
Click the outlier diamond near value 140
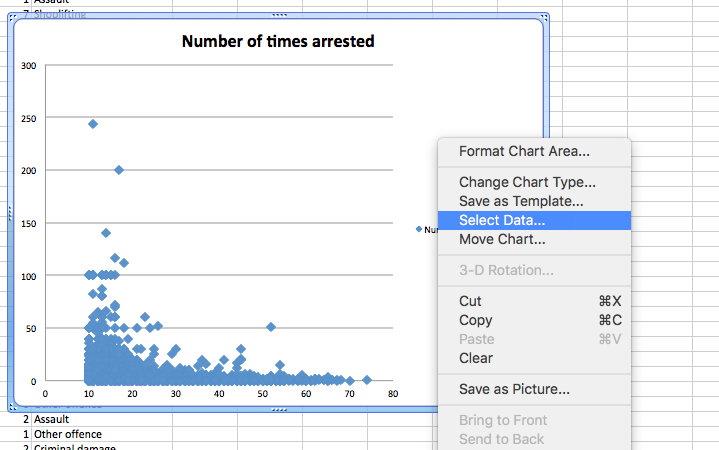[106, 233]
